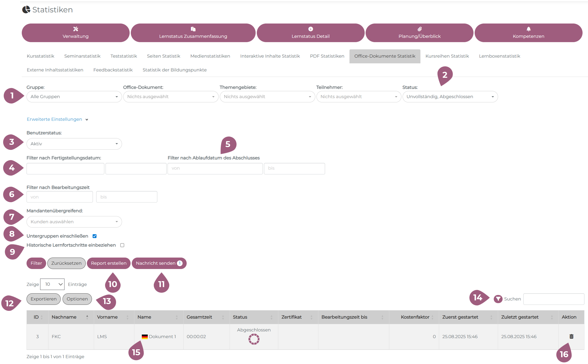This screenshot has height=364, width=588.
Task: Click the Statistiken pie chart icon
Action: tap(26, 10)
